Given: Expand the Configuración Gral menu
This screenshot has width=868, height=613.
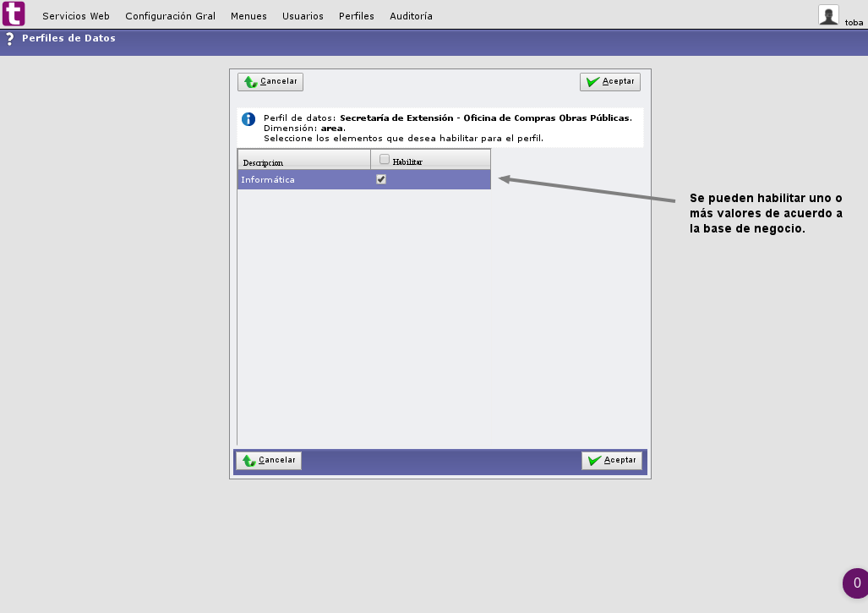Looking at the screenshot, I should [x=170, y=16].
